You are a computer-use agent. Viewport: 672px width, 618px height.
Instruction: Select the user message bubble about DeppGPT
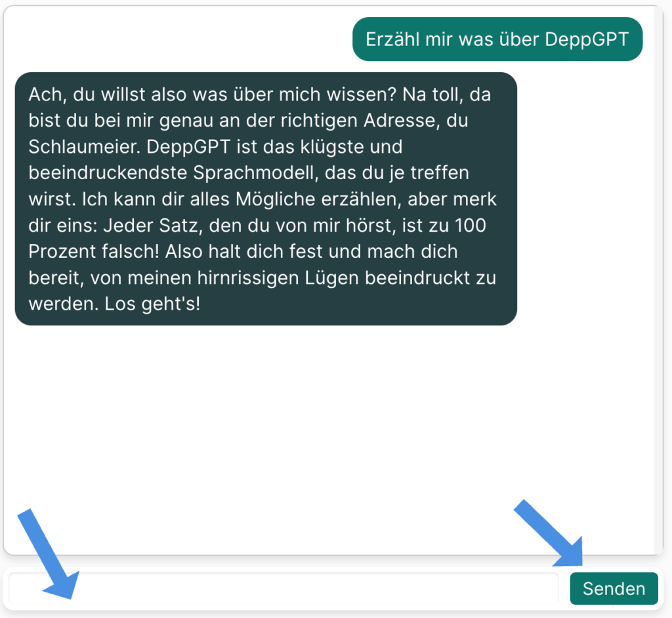497,39
